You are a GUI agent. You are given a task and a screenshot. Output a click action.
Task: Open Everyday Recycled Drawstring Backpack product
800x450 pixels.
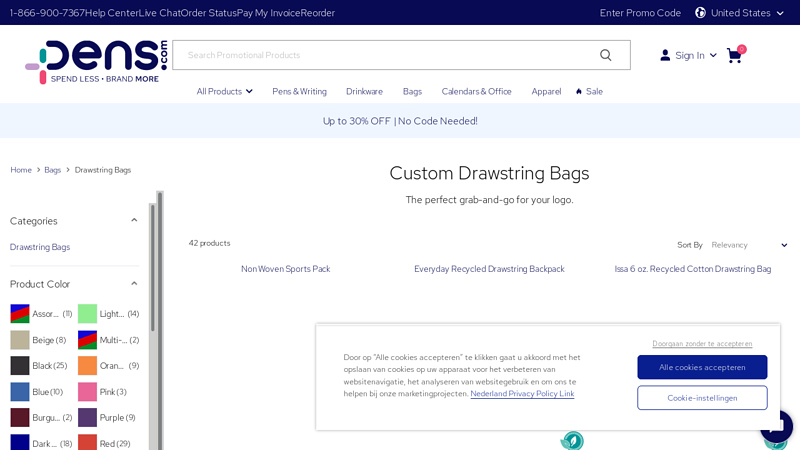pos(489,269)
